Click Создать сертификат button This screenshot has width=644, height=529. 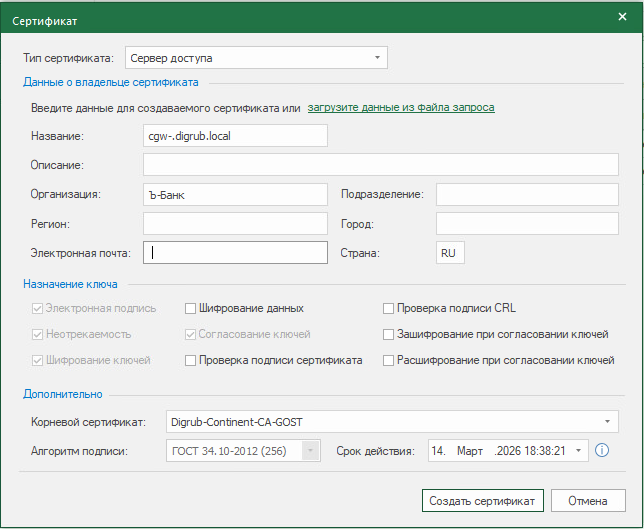click(483, 501)
